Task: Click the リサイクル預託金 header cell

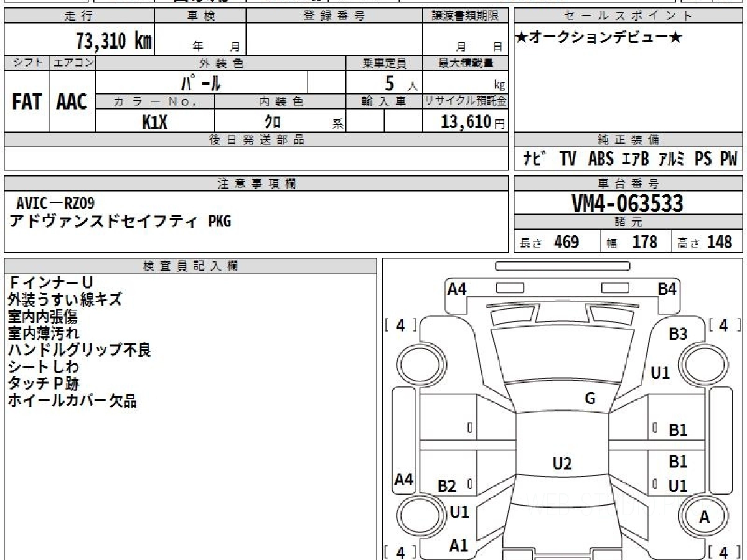Action: point(466,101)
